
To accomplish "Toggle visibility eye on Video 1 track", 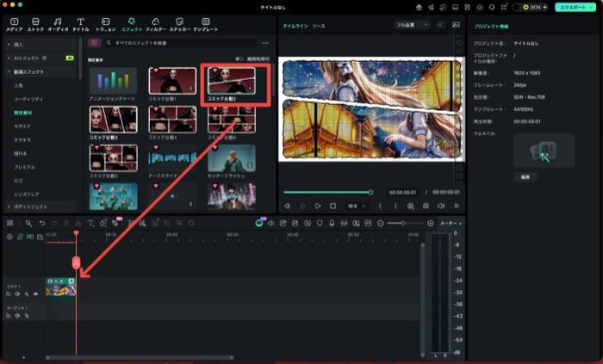I will [x=36, y=294].
